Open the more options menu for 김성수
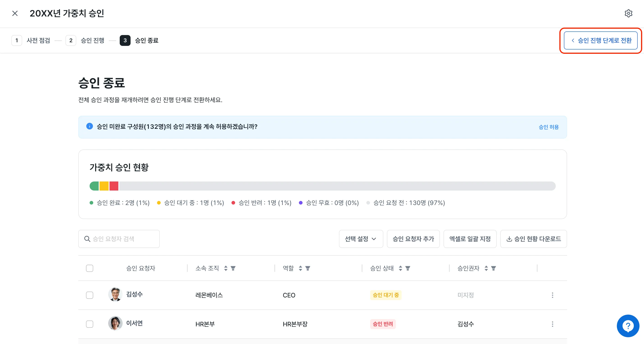The width and height of the screenshot is (644, 344). 553,295
